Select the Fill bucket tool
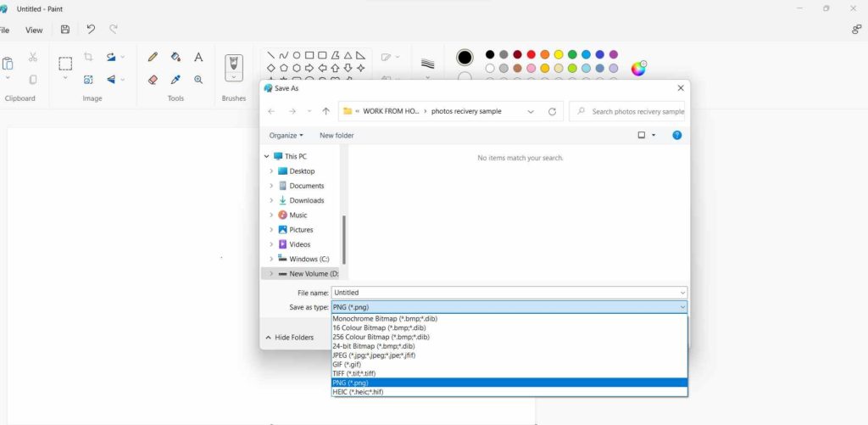This screenshot has width=868, height=425. coord(175,57)
